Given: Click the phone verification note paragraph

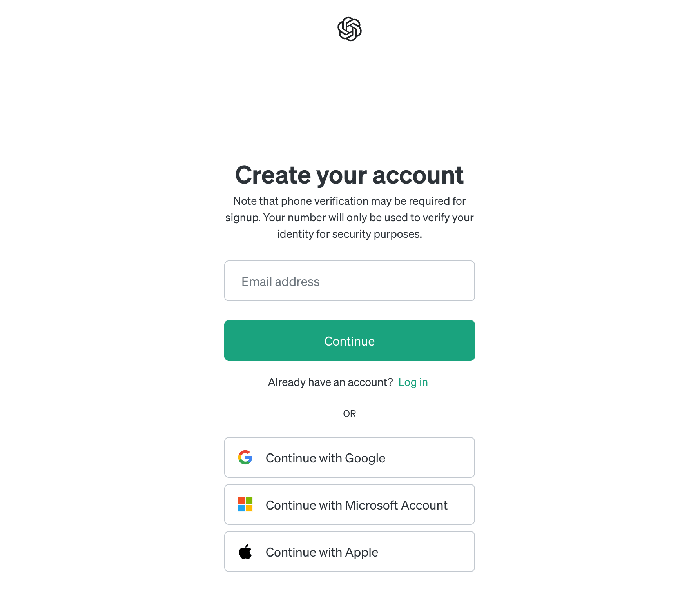Looking at the screenshot, I should click(x=350, y=217).
